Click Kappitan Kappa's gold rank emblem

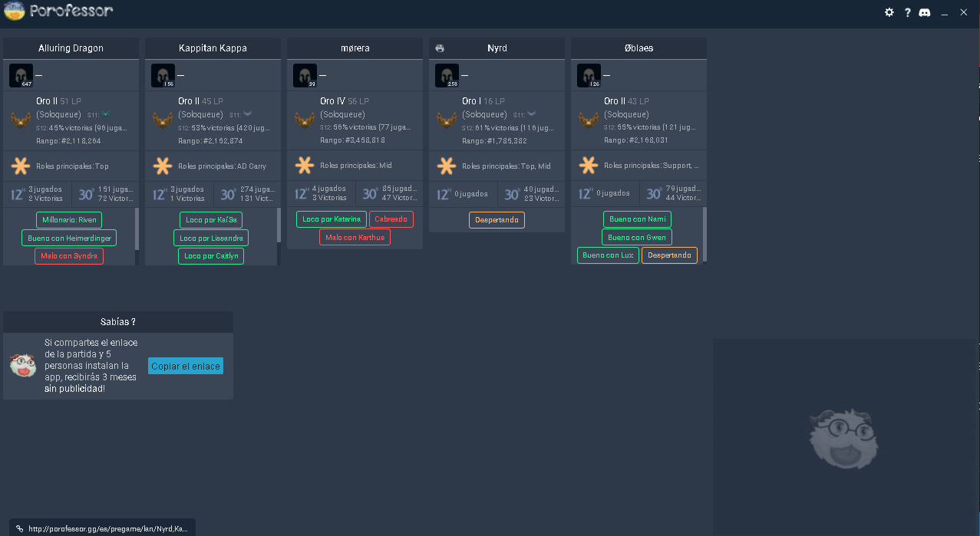tap(163, 120)
